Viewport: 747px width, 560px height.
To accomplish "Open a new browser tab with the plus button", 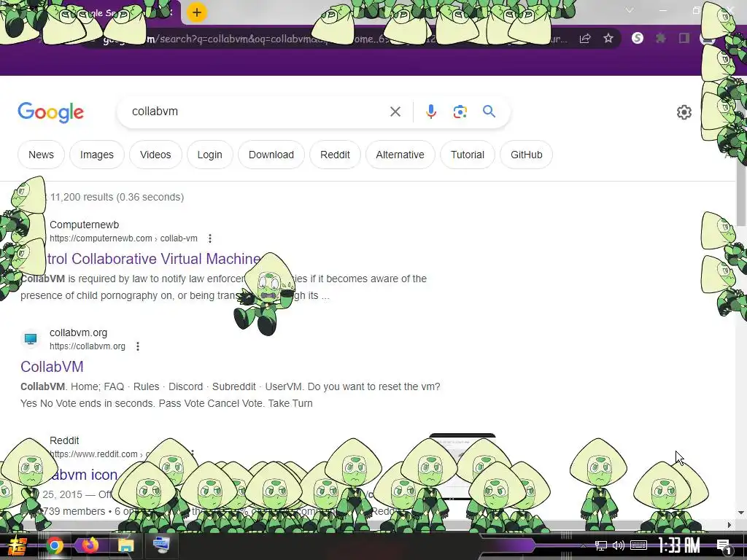I will coord(197,13).
